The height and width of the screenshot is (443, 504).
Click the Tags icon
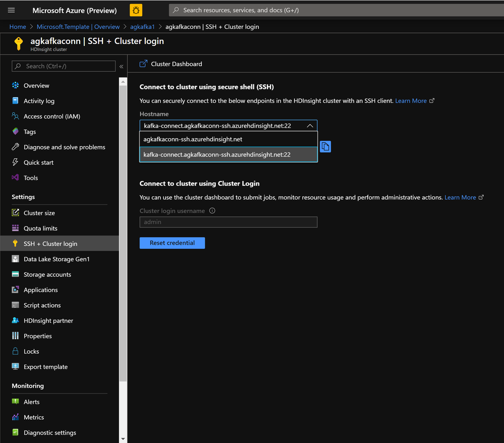(15, 131)
